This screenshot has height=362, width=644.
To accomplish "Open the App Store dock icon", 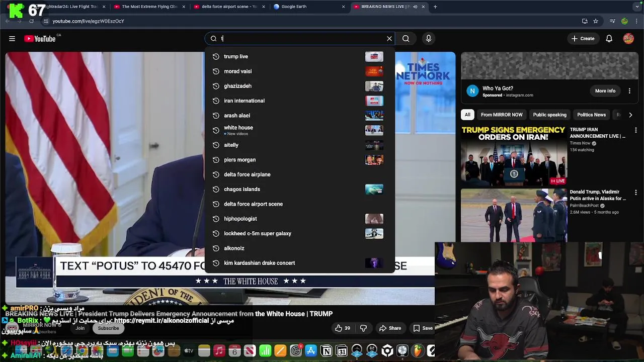I will click(x=311, y=351).
